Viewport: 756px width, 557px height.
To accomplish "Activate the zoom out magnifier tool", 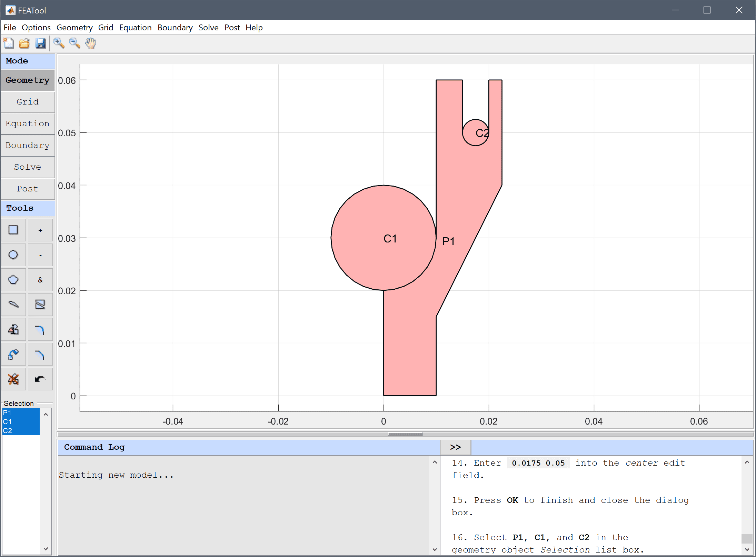I will pyautogui.click(x=74, y=43).
